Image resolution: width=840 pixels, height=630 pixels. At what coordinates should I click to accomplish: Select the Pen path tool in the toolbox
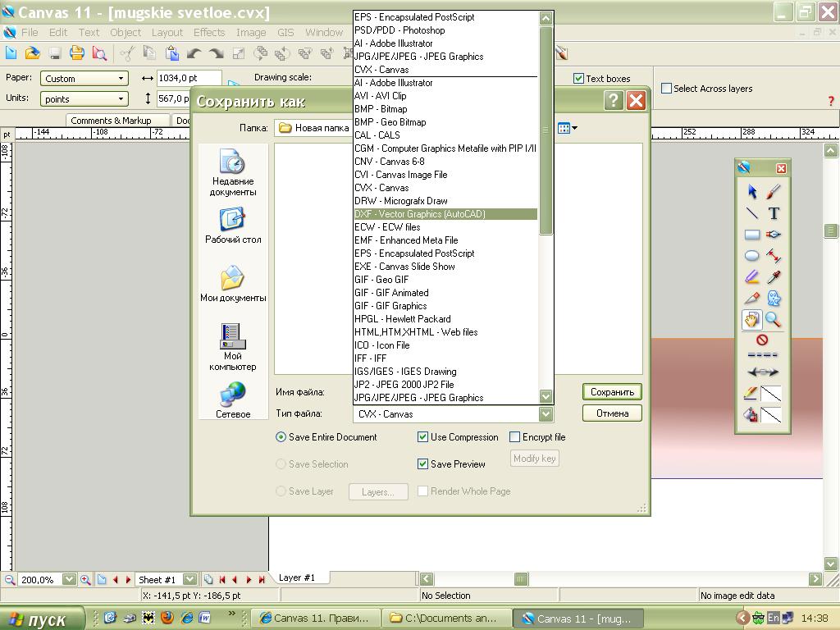tap(773, 234)
